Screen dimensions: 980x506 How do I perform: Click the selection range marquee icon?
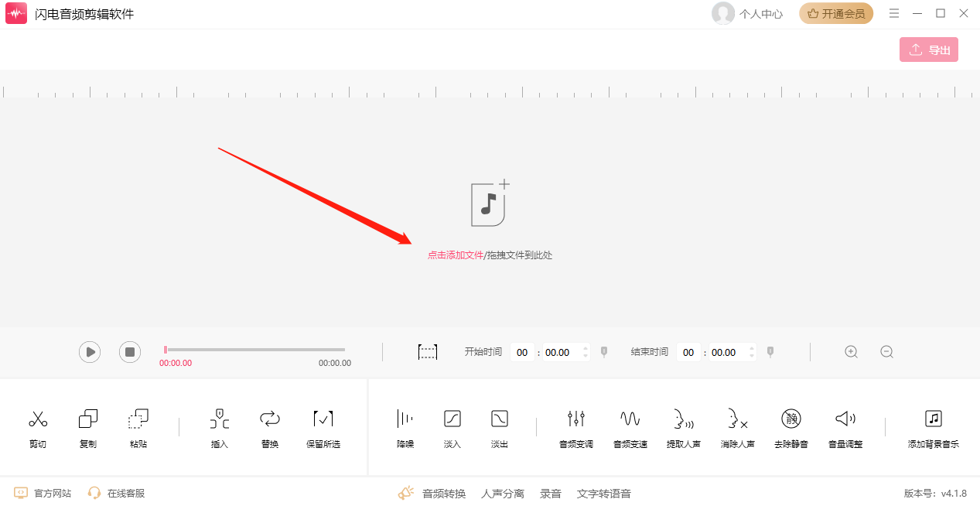tap(428, 352)
